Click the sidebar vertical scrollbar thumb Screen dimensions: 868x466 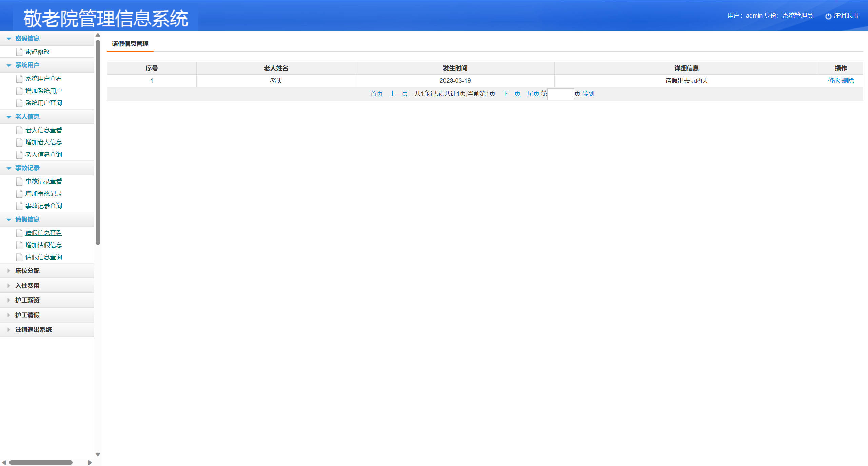tap(98, 142)
